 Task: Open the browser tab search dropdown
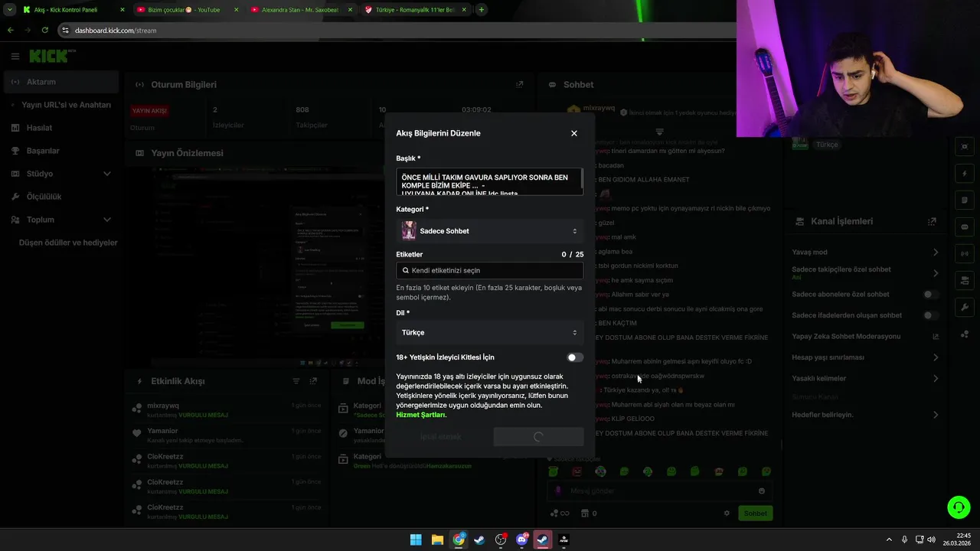coord(10,10)
